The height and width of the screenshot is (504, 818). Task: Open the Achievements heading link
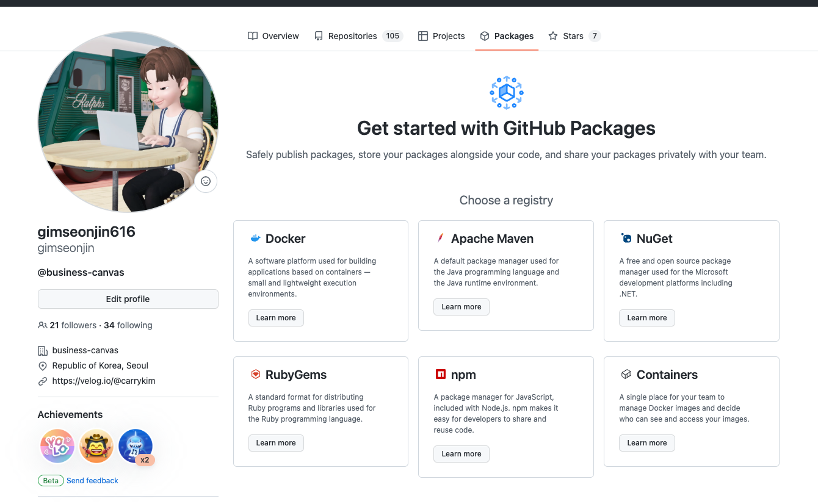(x=70, y=414)
